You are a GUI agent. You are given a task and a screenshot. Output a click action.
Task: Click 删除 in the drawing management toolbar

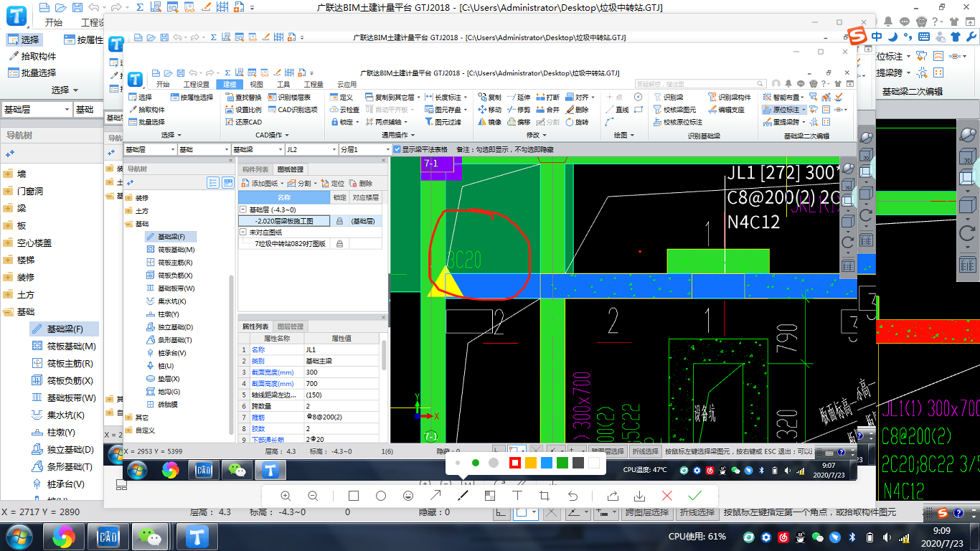tap(360, 184)
